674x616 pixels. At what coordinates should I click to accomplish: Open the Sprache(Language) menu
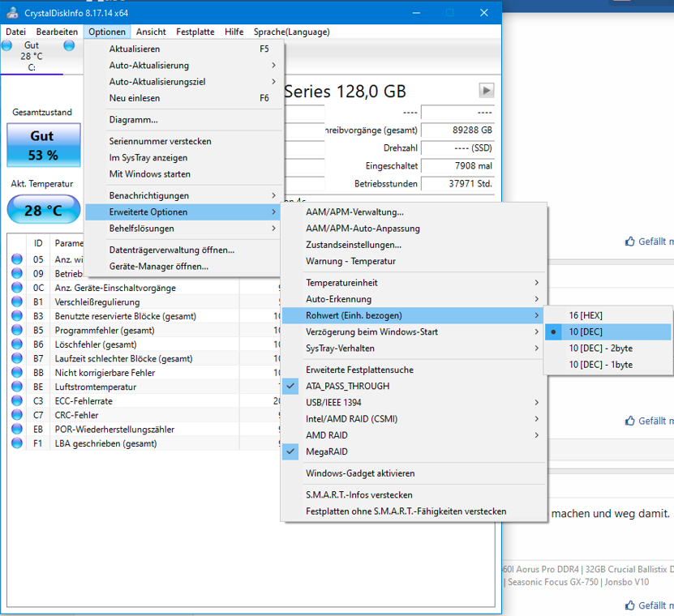click(x=291, y=32)
